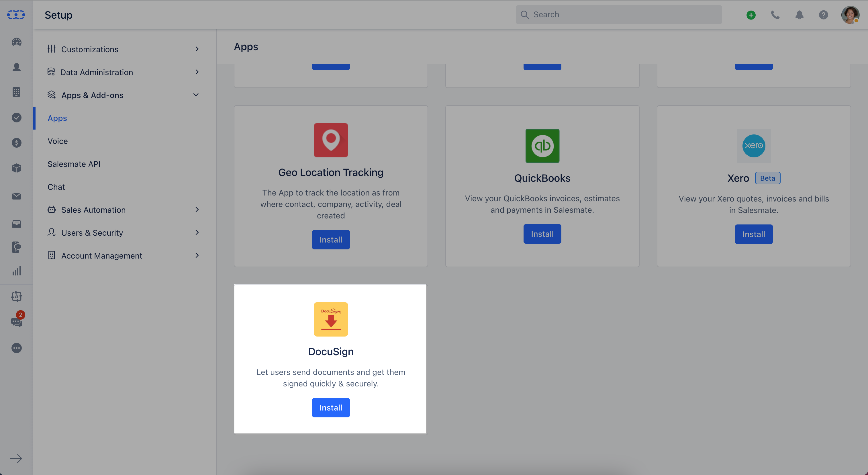This screenshot has width=868, height=475.
Task: Select Salesmate API in the setup menu
Action: (x=74, y=164)
